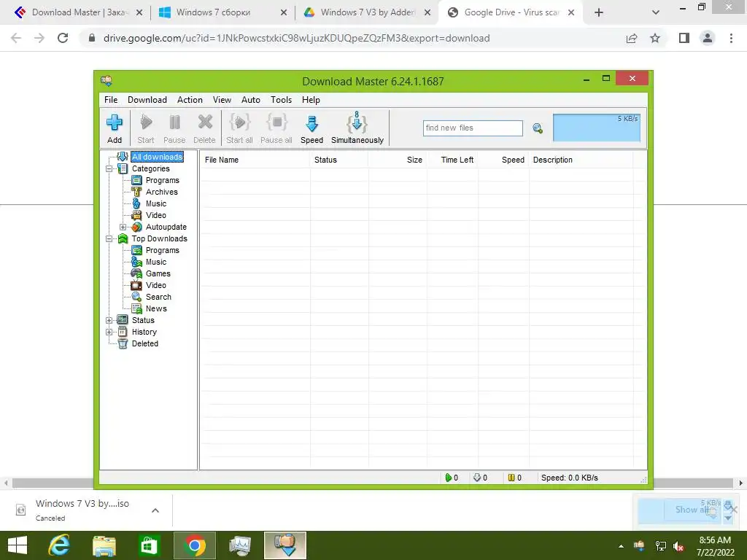
Task: Click the Delete toolbar icon
Action: point(205,122)
